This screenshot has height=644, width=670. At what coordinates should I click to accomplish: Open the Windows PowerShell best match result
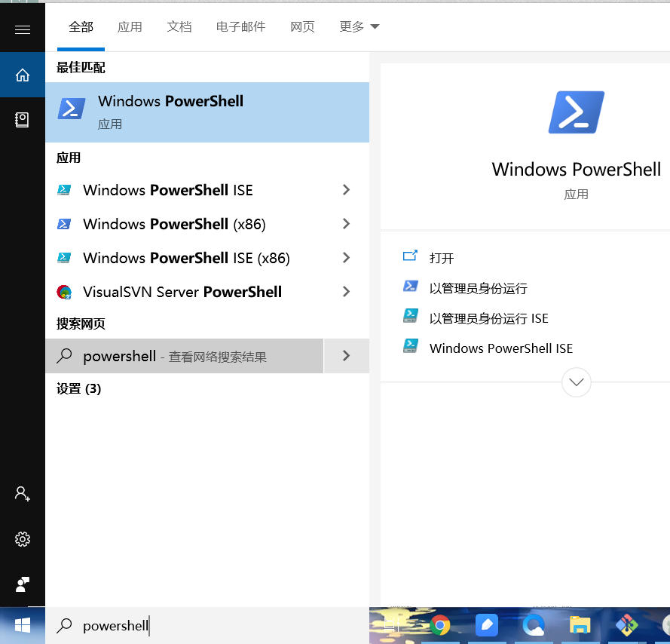click(207, 112)
